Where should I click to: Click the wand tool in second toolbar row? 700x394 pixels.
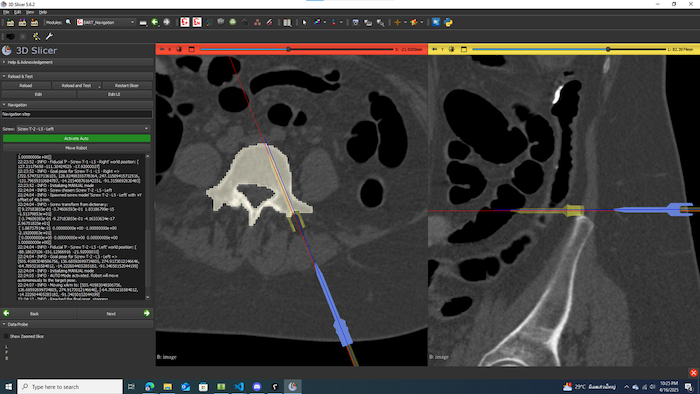pos(36,36)
